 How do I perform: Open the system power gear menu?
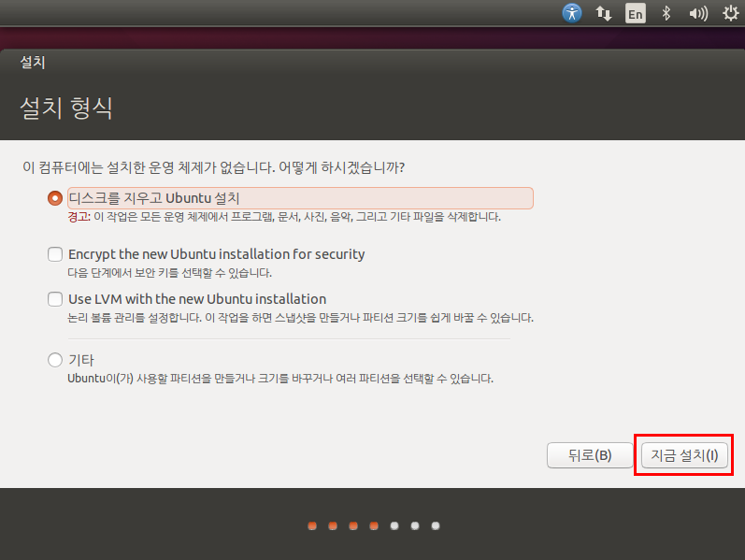730,13
